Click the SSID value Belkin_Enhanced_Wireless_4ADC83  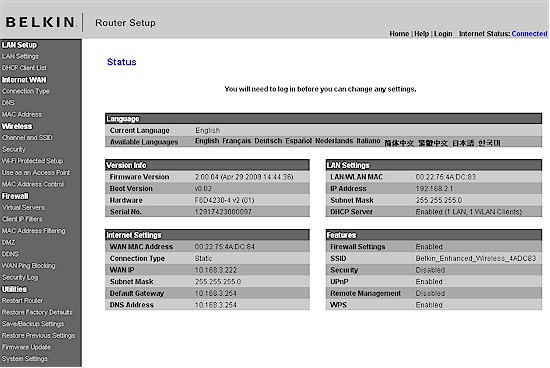(476, 259)
